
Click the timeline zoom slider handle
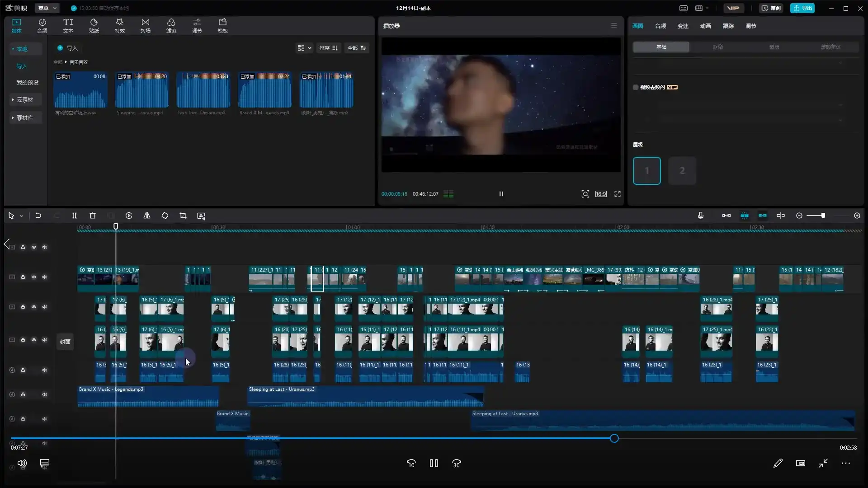pos(823,216)
